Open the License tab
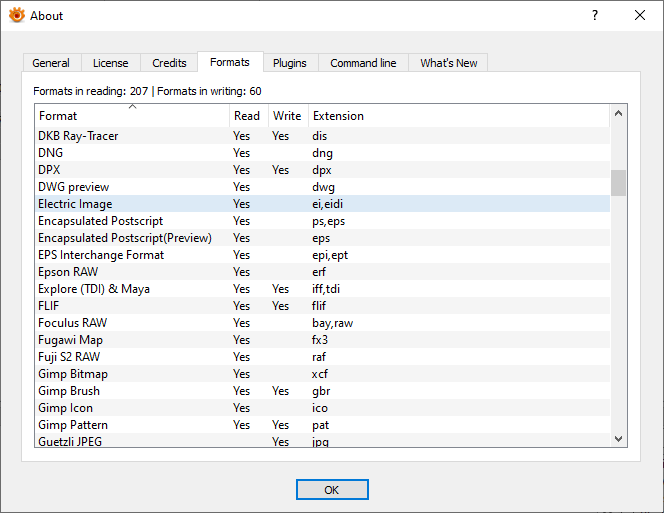 click(x=111, y=63)
